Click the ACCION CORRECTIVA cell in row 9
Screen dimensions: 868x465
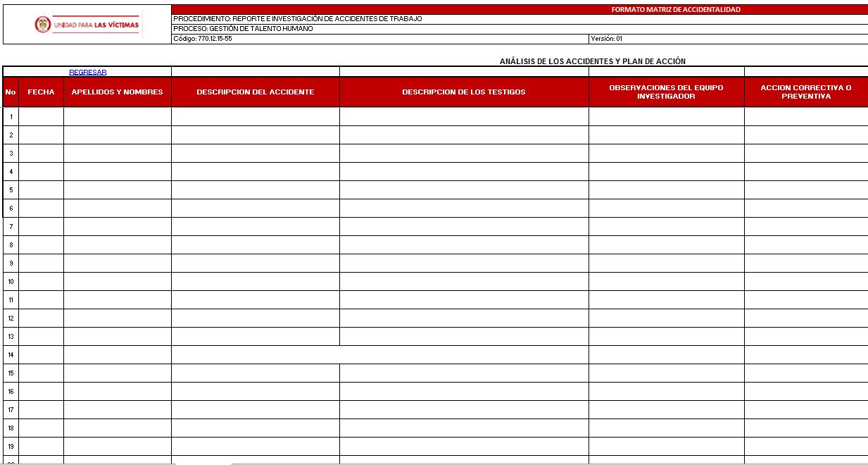806,263
